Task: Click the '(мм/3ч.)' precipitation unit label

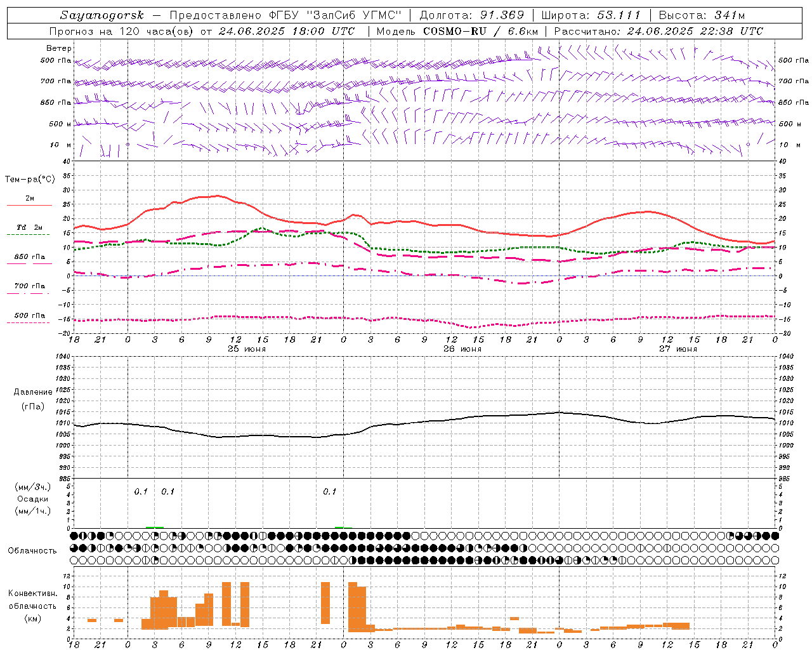Action: 33,487
